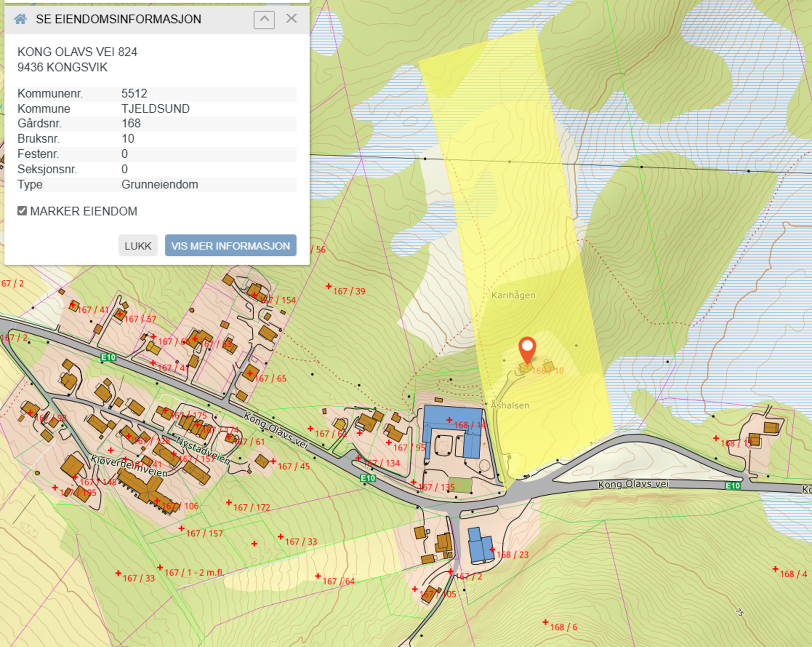This screenshot has height=647, width=812.
Task: Open VIS MER INFORMASJON
Action: click(230, 246)
